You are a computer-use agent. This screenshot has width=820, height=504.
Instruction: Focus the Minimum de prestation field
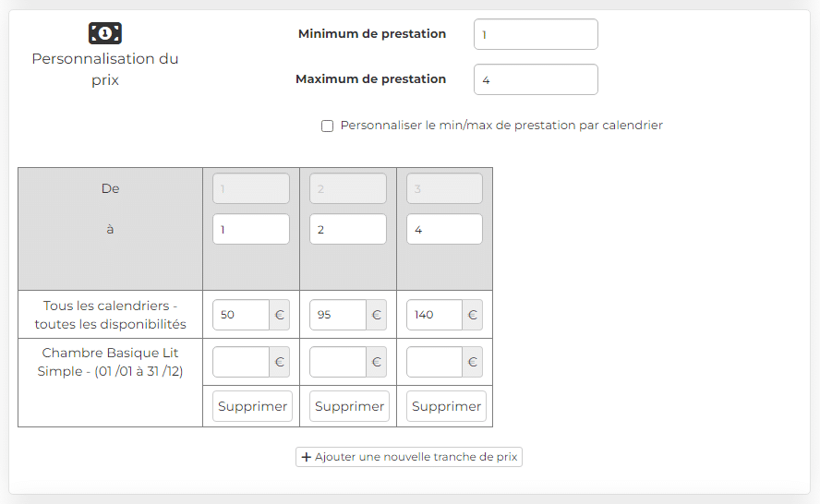536,34
